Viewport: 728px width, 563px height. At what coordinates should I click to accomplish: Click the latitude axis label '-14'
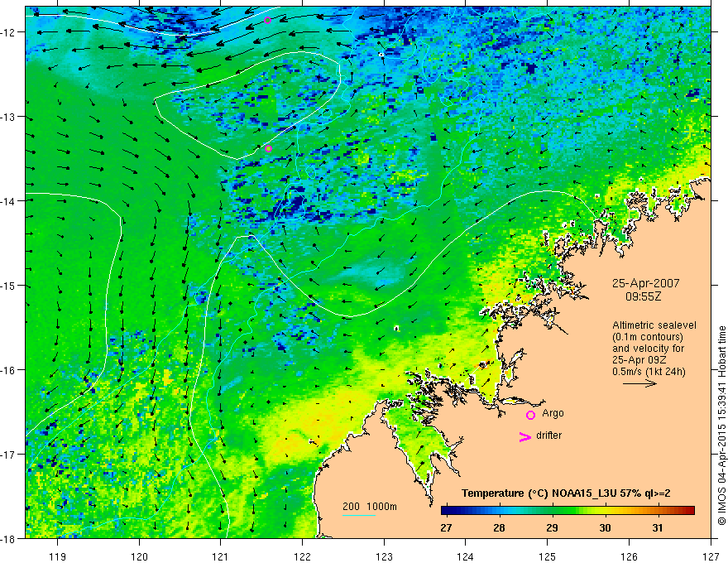(8, 201)
